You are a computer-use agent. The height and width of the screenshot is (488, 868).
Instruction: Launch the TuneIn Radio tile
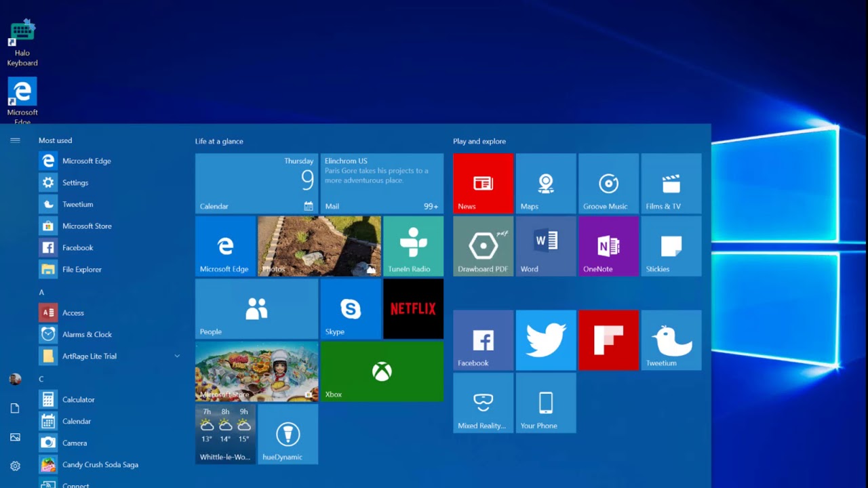point(413,246)
